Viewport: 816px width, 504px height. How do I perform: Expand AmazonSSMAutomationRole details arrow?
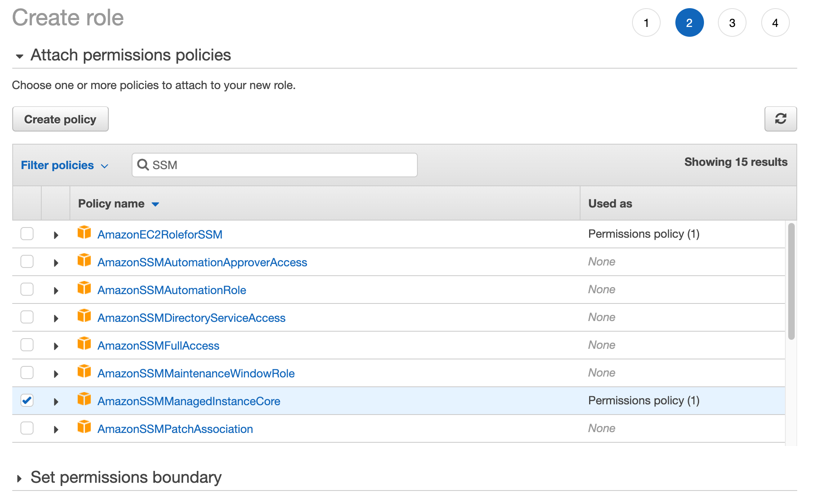56,290
